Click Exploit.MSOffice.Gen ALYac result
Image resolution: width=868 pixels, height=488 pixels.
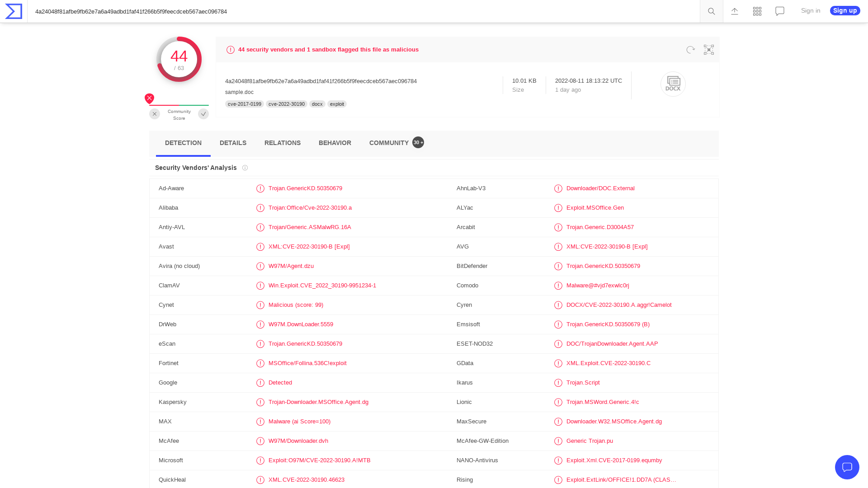pos(595,208)
